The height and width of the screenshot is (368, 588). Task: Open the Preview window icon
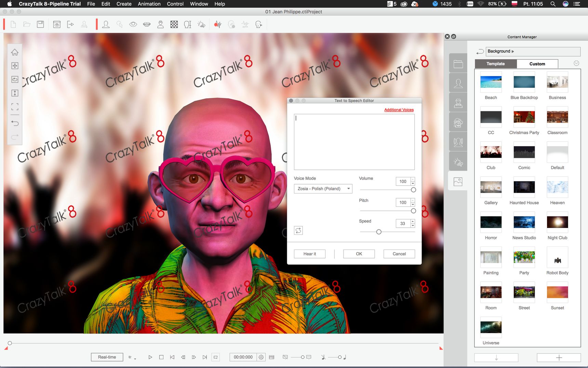coord(57,24)
